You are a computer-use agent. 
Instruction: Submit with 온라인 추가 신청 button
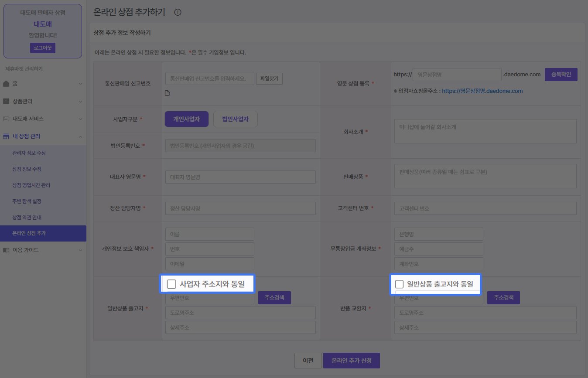351,361
